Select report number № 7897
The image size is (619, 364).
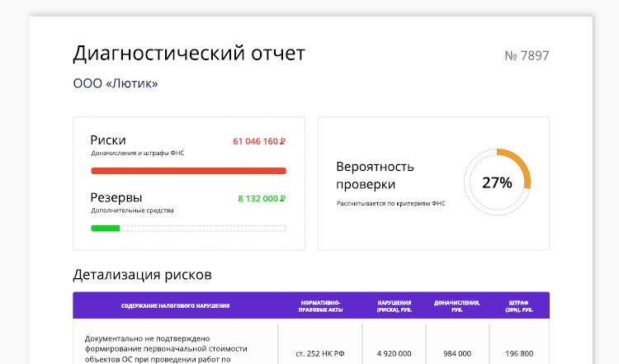pos(527,56)
